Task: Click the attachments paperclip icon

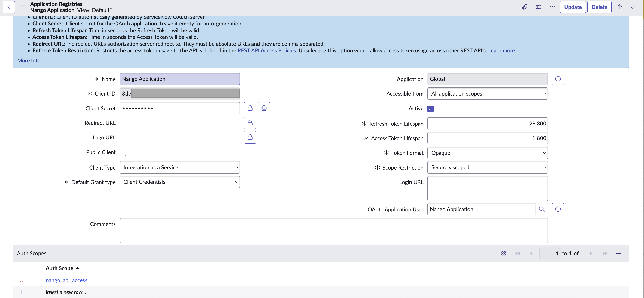Action: [x=524, y=7]
